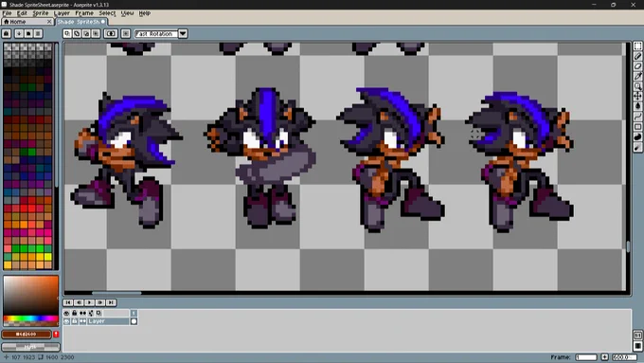Screen dimensions: 644x363
Task: Close the Home tab
Action: (x=49, y=22)
